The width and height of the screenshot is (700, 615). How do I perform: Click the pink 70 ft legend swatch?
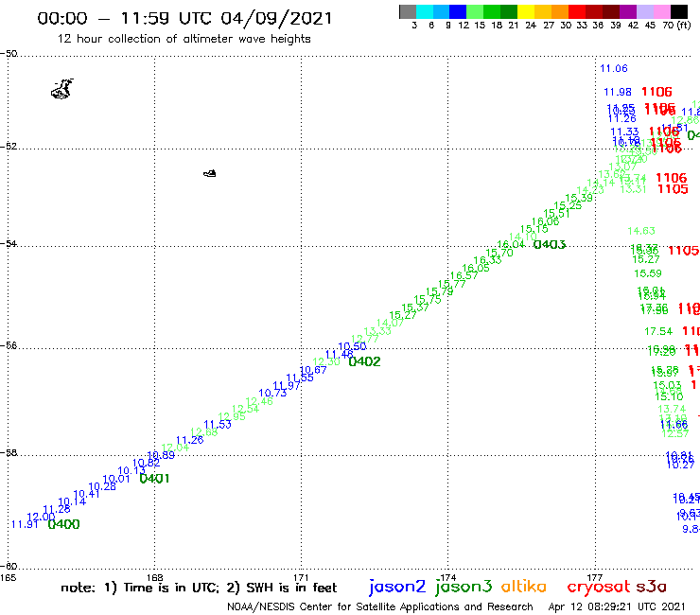click(x=661, y=11)
